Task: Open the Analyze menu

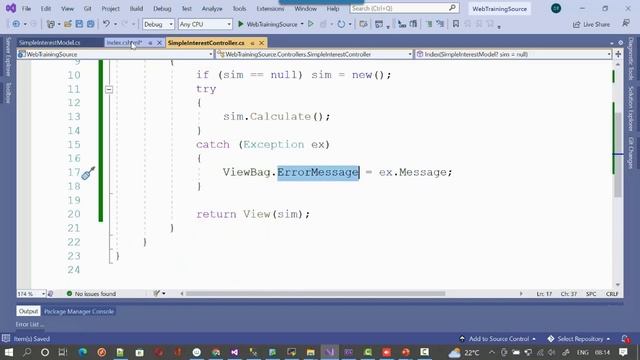Action: 212,9
